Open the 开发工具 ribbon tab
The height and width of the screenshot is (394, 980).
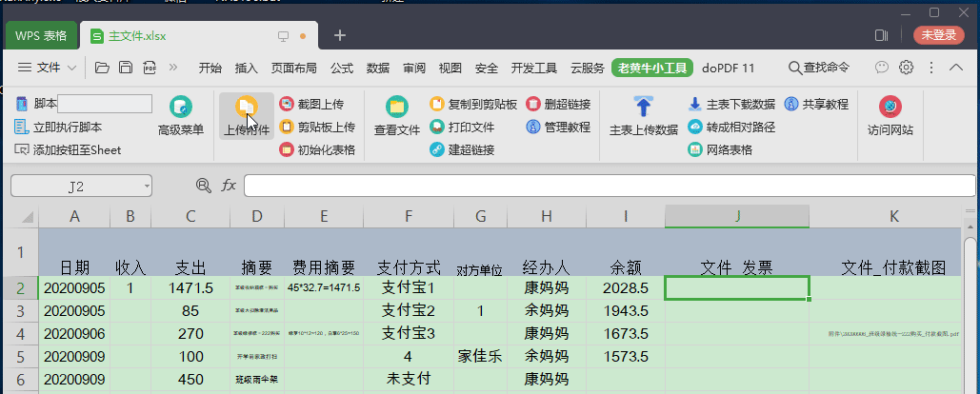(x=534, y=68)
